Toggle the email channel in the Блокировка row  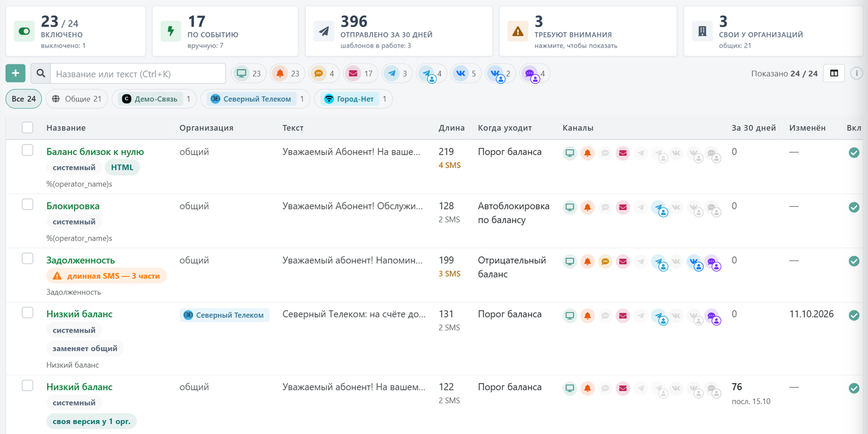[x=623, y=207]
